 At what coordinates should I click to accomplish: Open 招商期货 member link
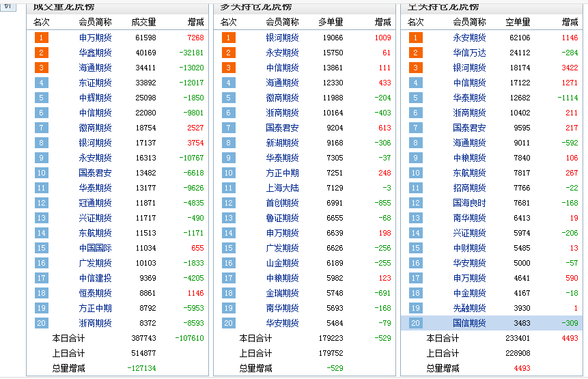[469, 188]
